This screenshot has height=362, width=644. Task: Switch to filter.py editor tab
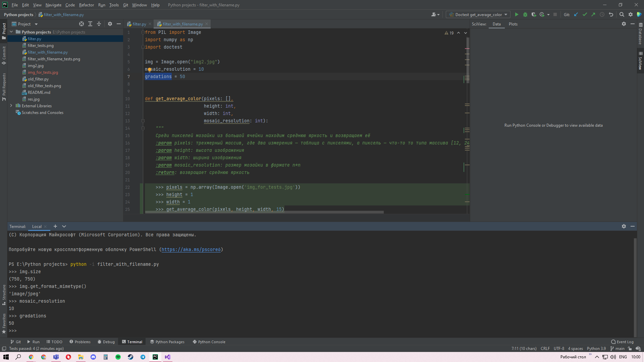139,24
